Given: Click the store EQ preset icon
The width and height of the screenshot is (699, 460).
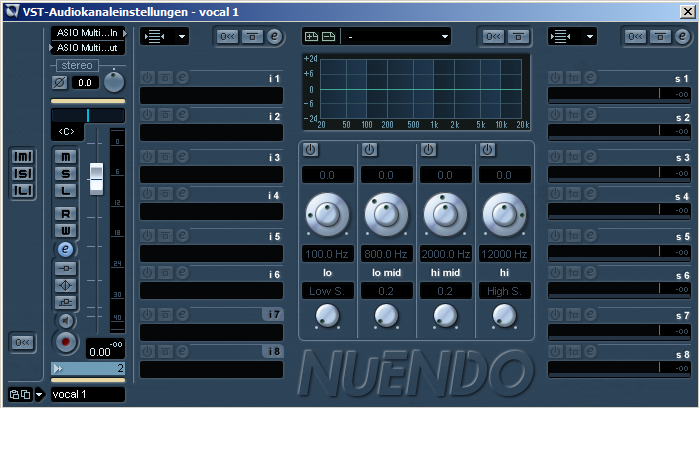Looking at the screenshot, I should tap(311, 37).
